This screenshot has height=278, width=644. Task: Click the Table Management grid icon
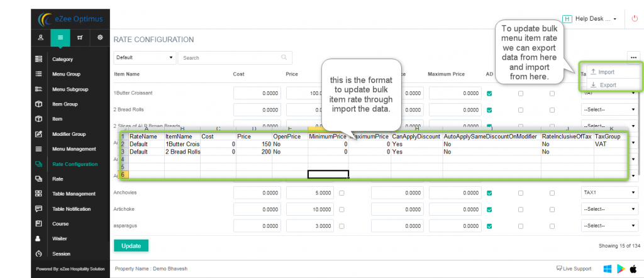[38, 194]
